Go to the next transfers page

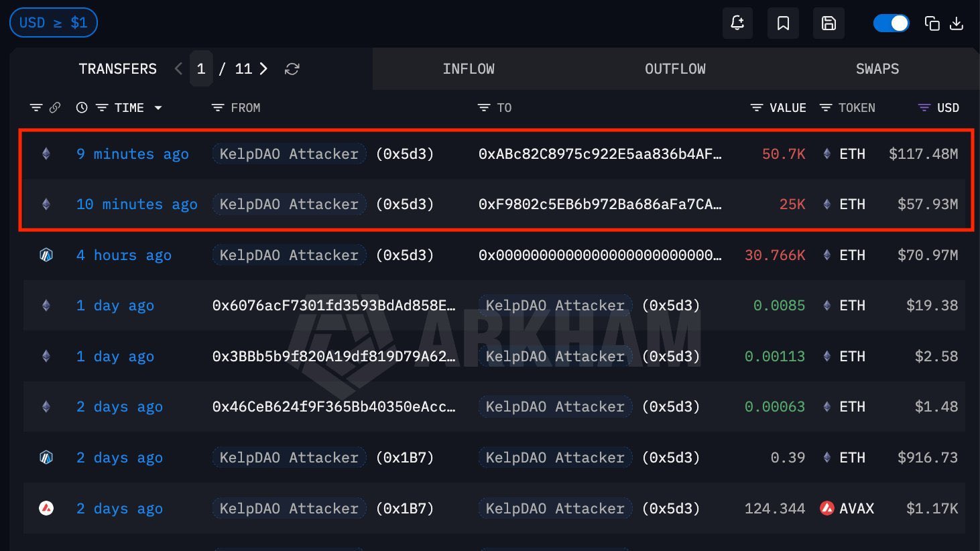click(263, 69)
